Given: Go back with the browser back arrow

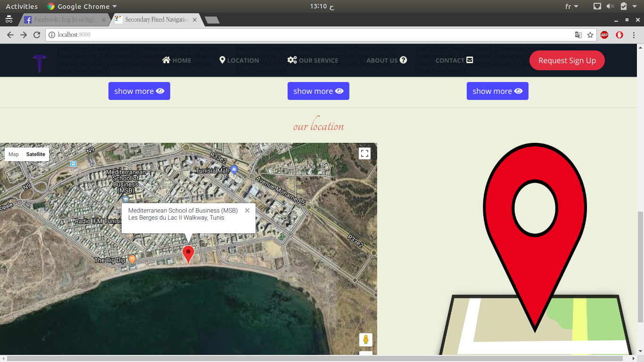Looking at the screenshot, I should [10, 35].
